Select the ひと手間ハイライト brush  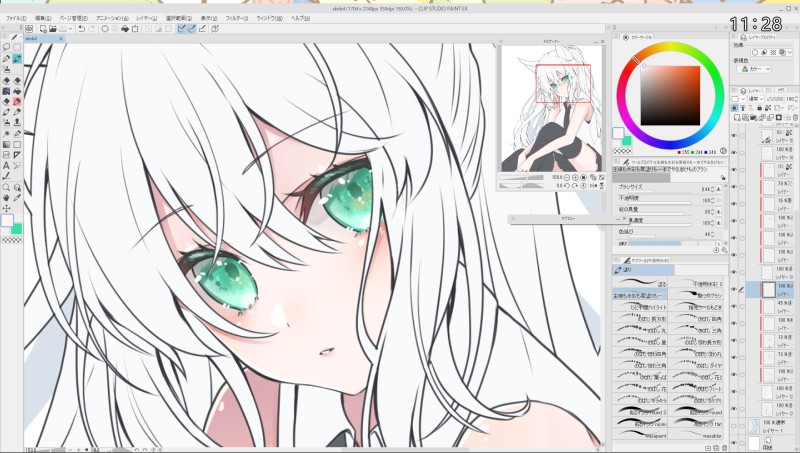pos(640,307)
